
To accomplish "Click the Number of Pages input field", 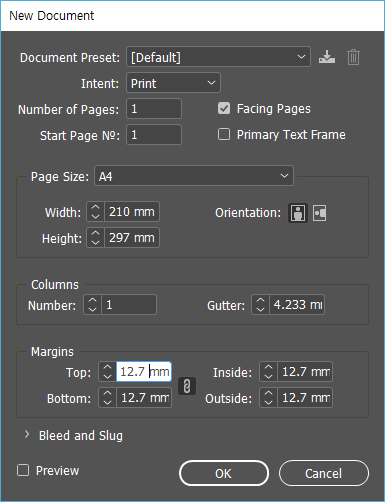I will coord(154,109).
